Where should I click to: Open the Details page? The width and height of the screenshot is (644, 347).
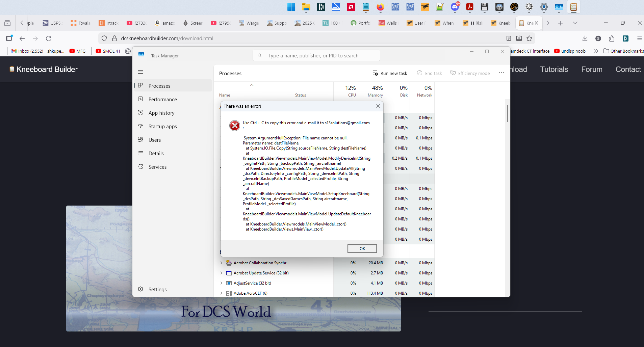tap(173, 153)
